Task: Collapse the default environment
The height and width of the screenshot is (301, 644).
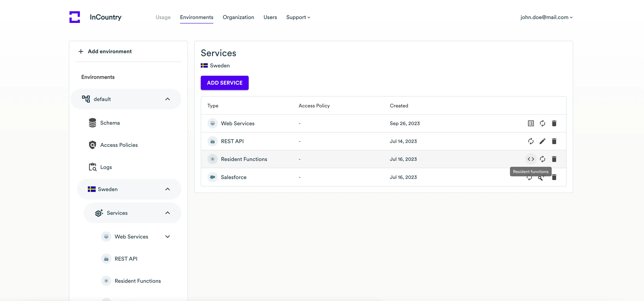Action: [x=168, y=99]
